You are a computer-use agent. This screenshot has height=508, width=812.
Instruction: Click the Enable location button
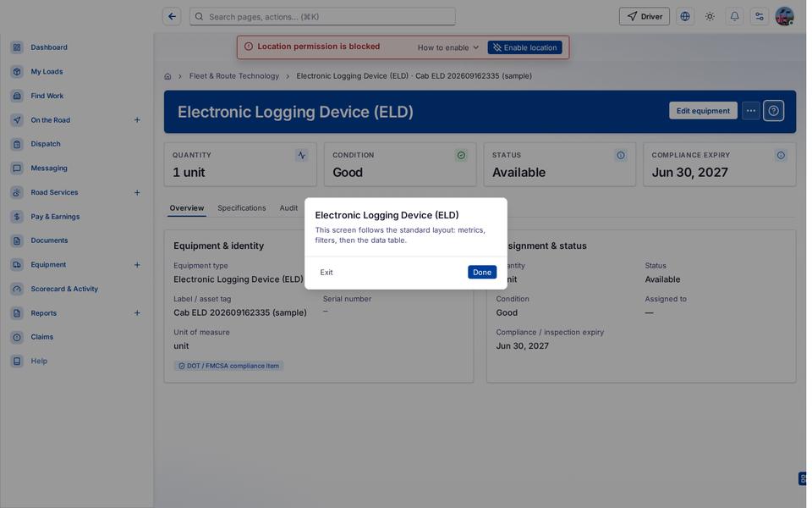point(524,47)
